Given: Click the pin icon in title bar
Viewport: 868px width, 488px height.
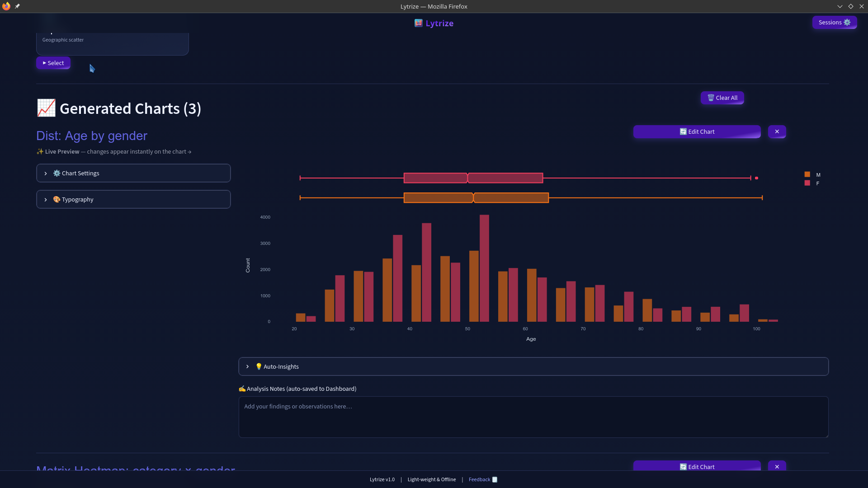Looking at the screenshot, I should tap(17, 6).
